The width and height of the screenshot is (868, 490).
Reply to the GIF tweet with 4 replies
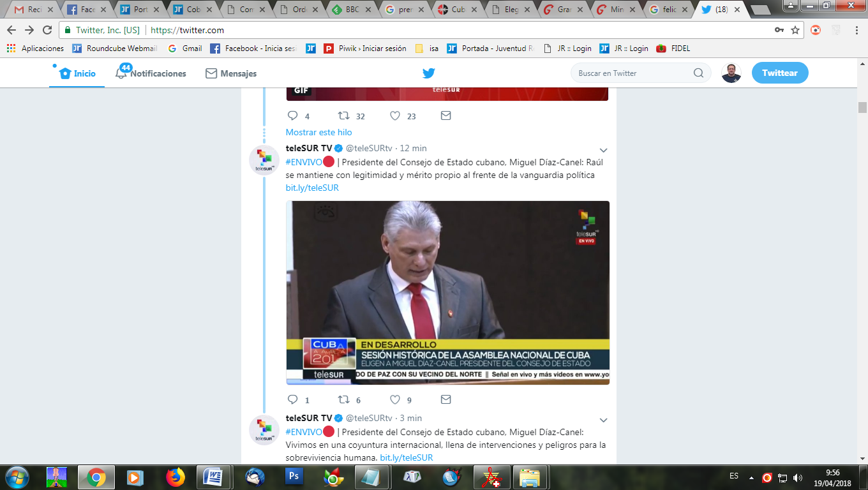[293, 115]
